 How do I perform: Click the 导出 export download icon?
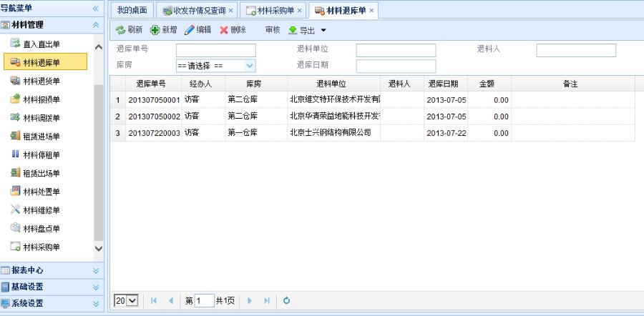coord(293,30)
